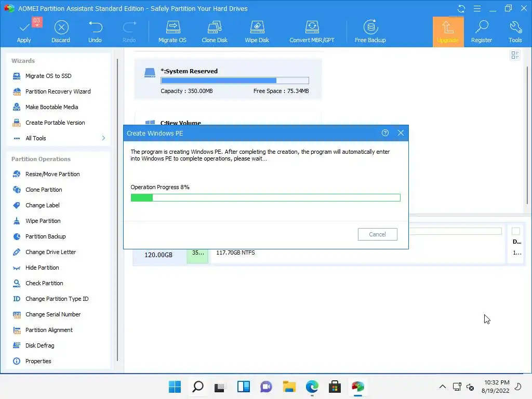532x399 pixels.
Task: Launch Partition Recovery Wizard
Action: (58, 91)
